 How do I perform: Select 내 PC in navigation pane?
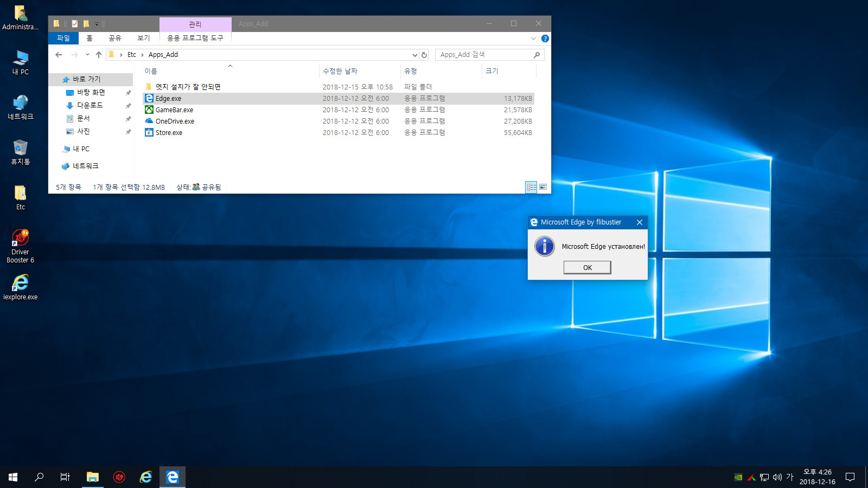tap(81, 149)
